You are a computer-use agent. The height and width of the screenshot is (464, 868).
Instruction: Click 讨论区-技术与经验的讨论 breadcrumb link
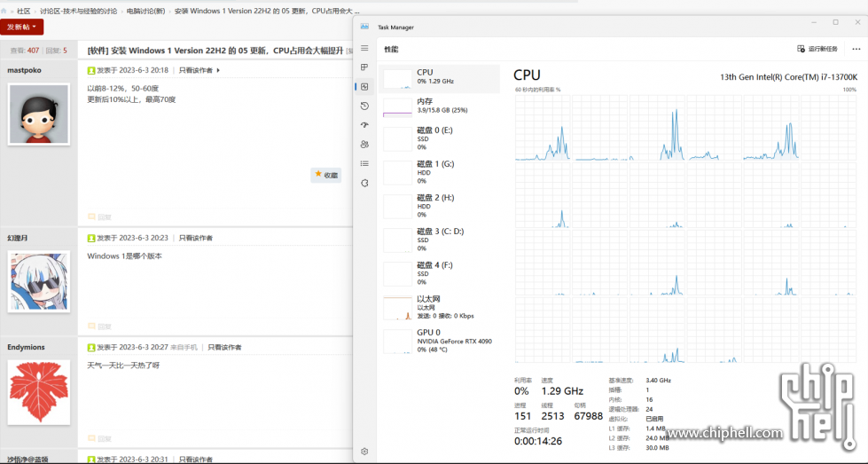tap(78, 11)
